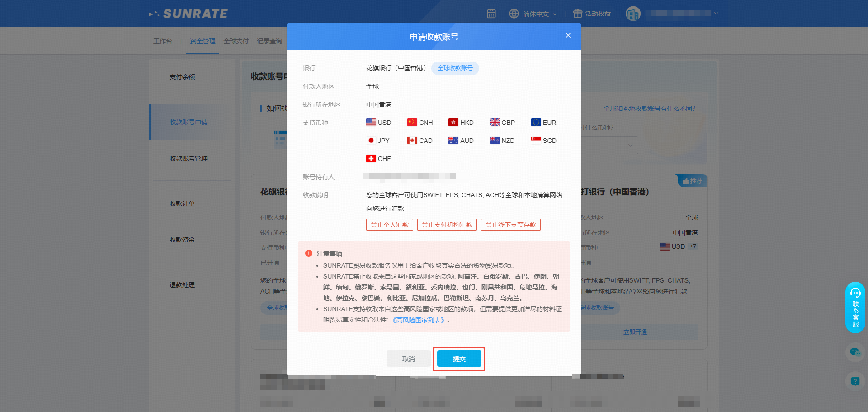Open the calendar icon in header
This screenshot has width=868, height=412.
click(491, 14)
